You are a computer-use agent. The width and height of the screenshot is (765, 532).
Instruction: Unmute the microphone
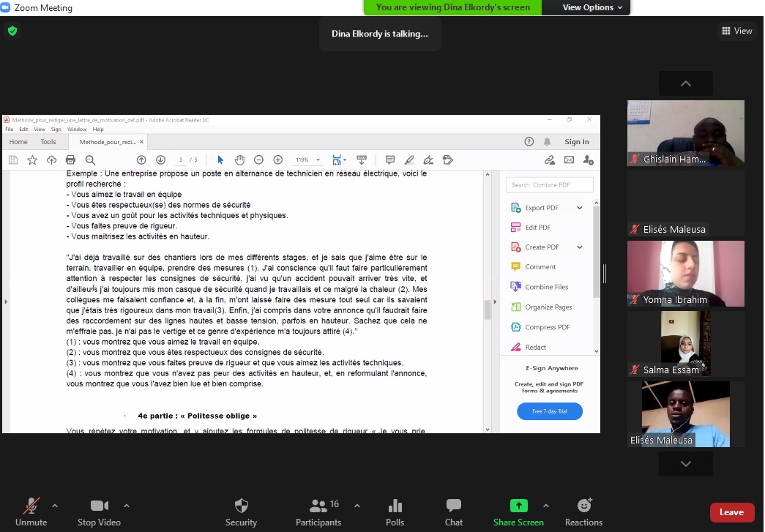(x=31, y=512)
